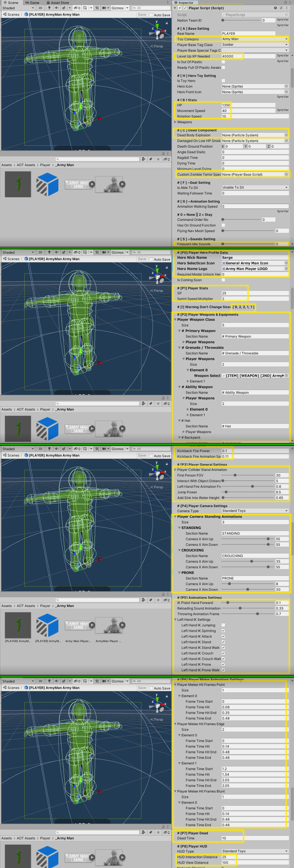
Task: Expand the Weapons foldout
Action: coord(175,122)
